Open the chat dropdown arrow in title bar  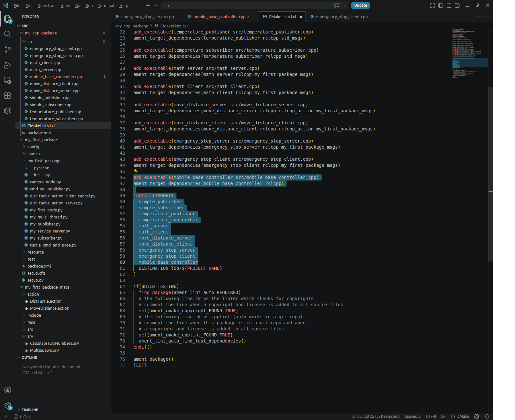(x=344, y=5)
